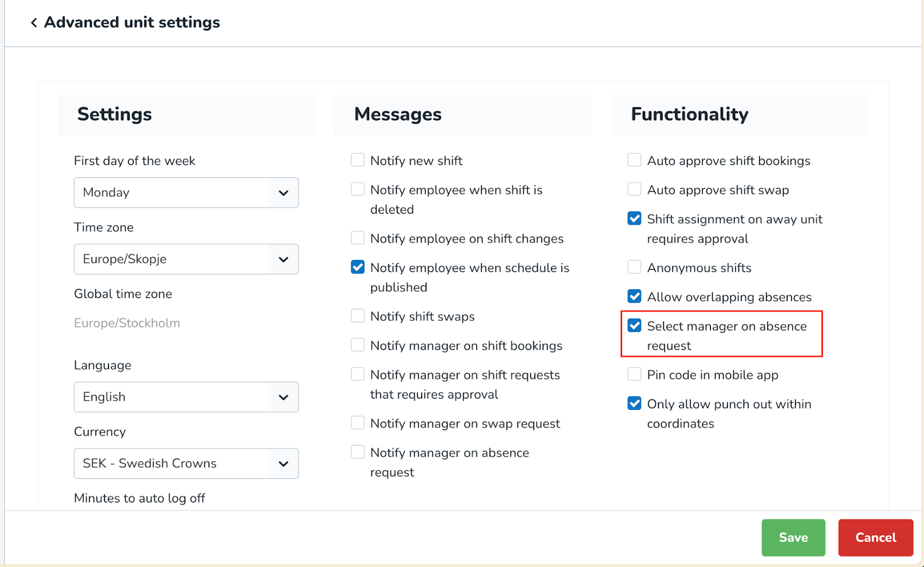The image size is (924, 567).
Task: Click the green Save button
Action: (793, 538)
